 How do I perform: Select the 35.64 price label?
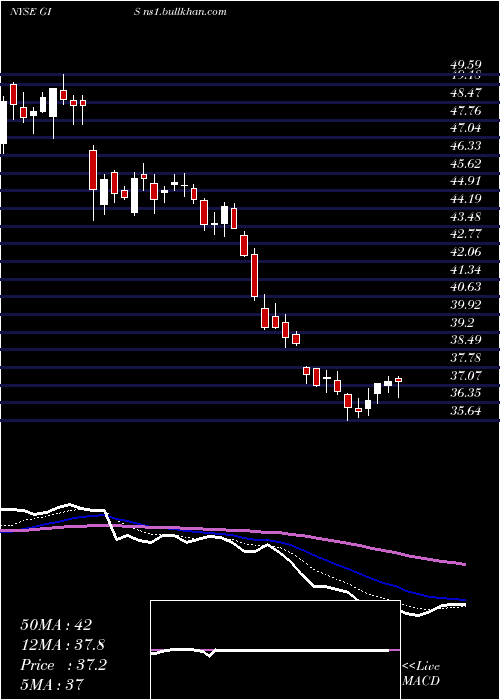(466, 411)
